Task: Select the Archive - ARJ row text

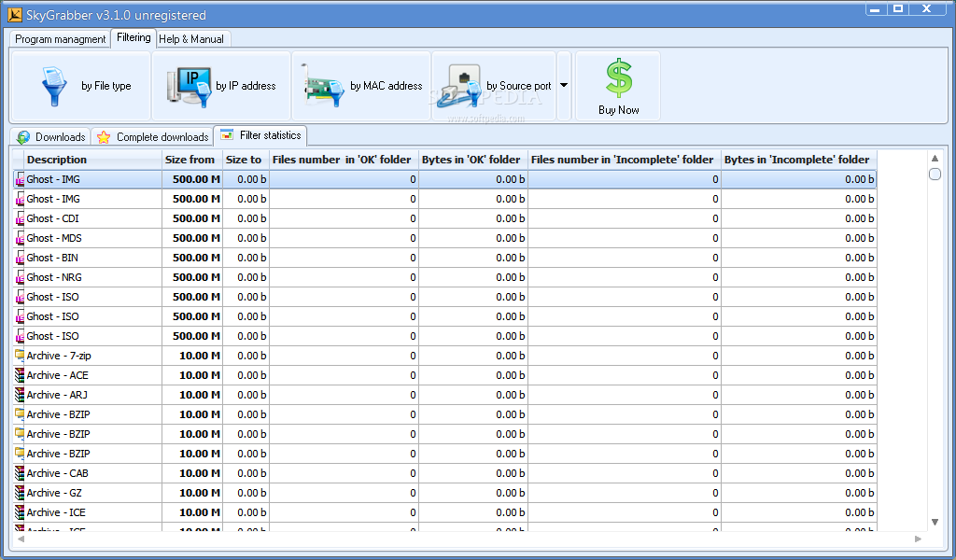Action: tap(57, 395)
